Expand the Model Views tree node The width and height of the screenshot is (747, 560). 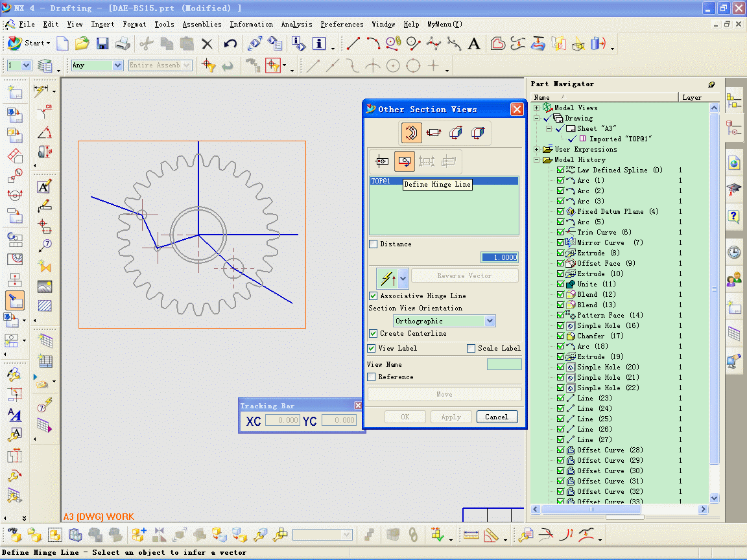tap(537, 108)
